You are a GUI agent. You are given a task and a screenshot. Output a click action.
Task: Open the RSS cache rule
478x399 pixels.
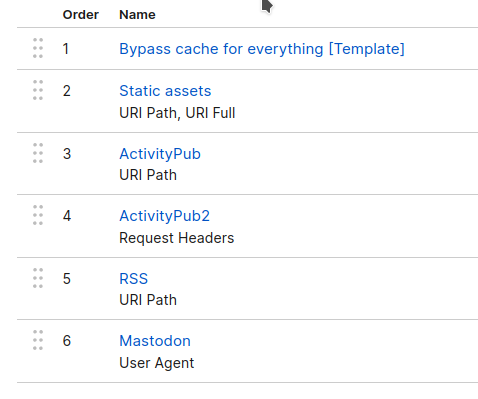pyautogui.click(x=134, y=279)
